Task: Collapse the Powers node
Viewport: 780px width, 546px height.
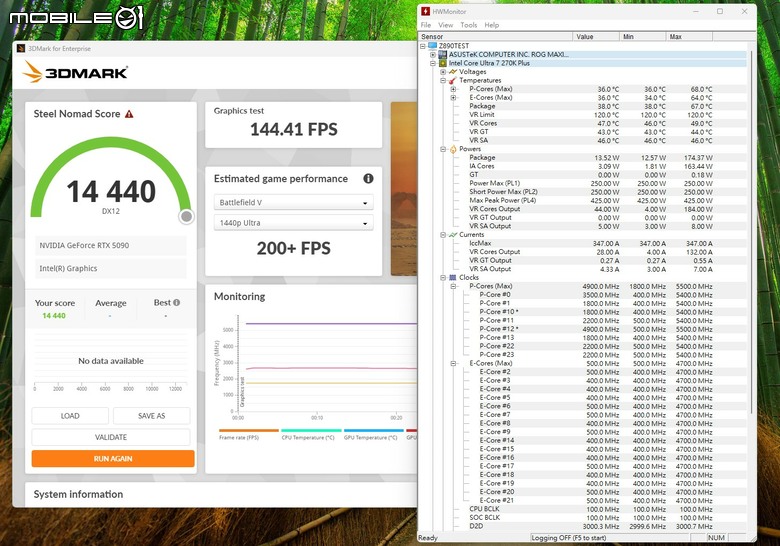Action: [x=443, y=149]
